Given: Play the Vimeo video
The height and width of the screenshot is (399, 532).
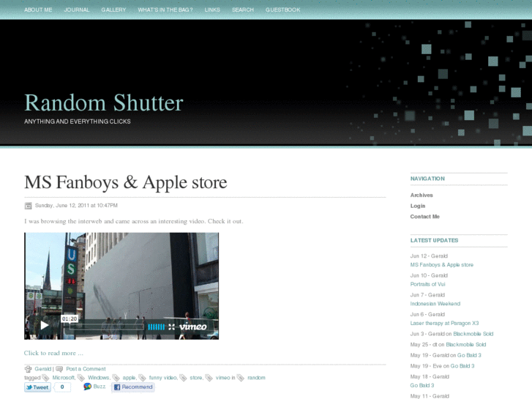Looking at the screenshot, I should (45, 325).
